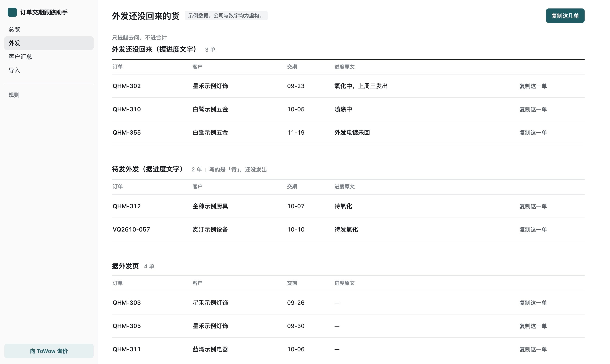This screenshot has height=364, width=610.
Task: Copy the VQ2610-057 order row
Action: tap(533, 230)
